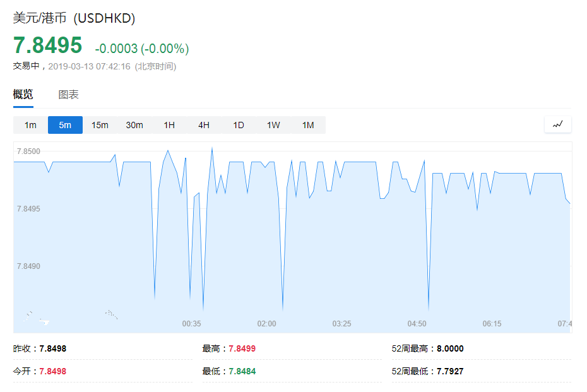Select the 1m interval button
The width and height of the screenshot is (587, 392).
tap(30, 125)
